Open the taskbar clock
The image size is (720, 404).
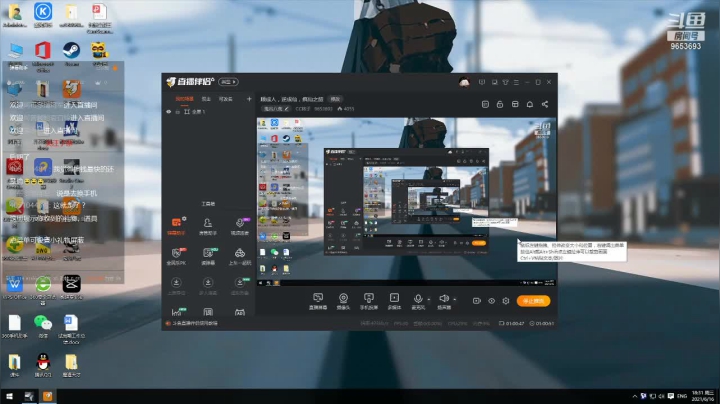(x=703, y=396)
